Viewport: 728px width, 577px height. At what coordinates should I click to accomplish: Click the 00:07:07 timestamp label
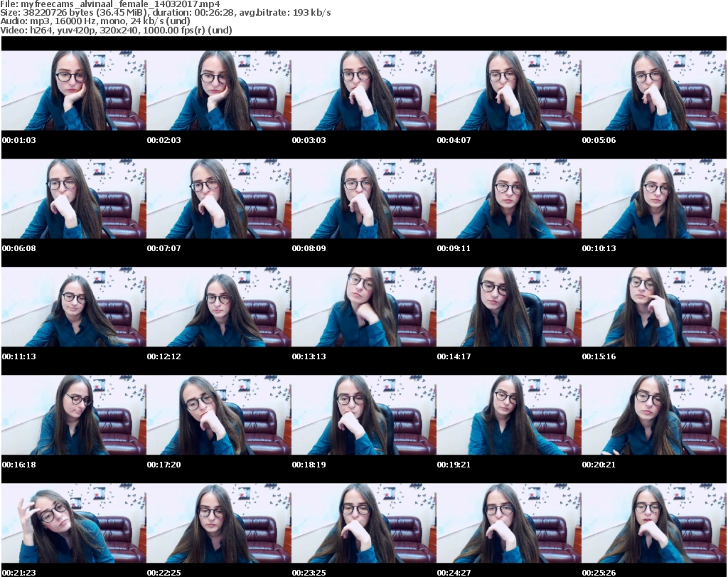[164, 248]
